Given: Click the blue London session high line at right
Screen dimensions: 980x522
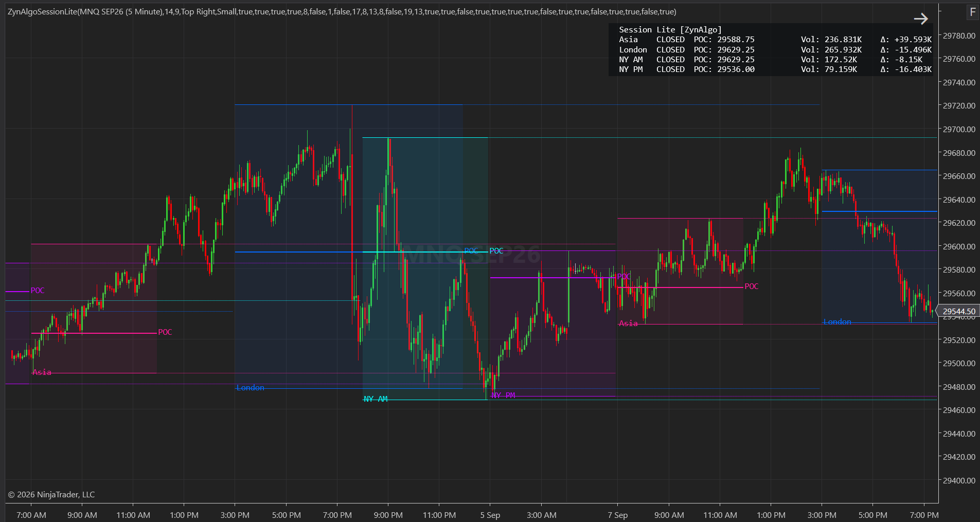Looking at the screenshot, I should (x=879, y=170).
